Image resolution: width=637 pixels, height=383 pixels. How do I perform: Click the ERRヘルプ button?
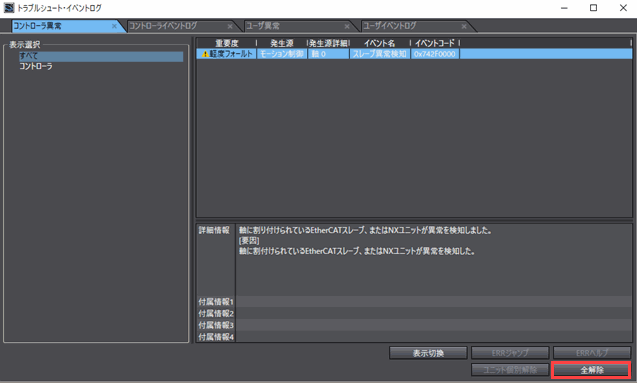point(592,353)
